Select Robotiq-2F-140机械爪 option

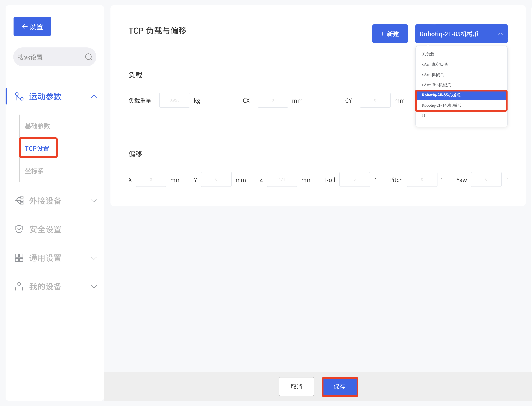click(x=461, y=105)
